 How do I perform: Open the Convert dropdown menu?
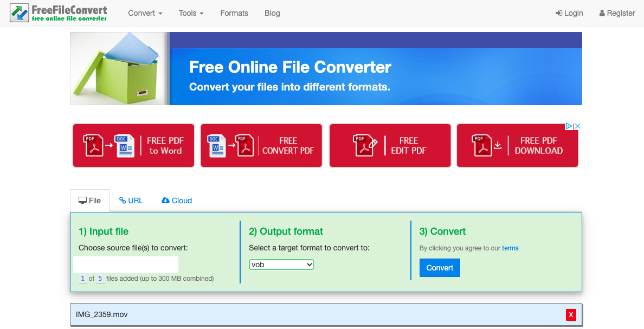click(145, 13)
